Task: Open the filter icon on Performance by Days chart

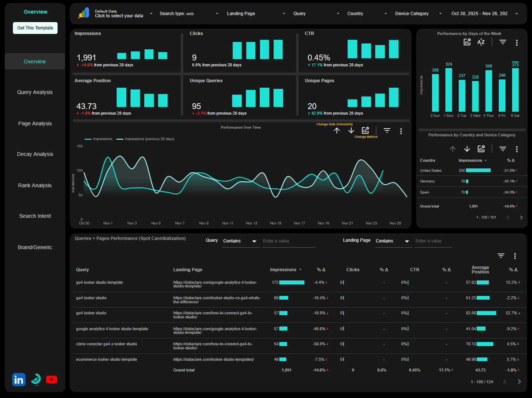Action: click(x=502, y=42)
